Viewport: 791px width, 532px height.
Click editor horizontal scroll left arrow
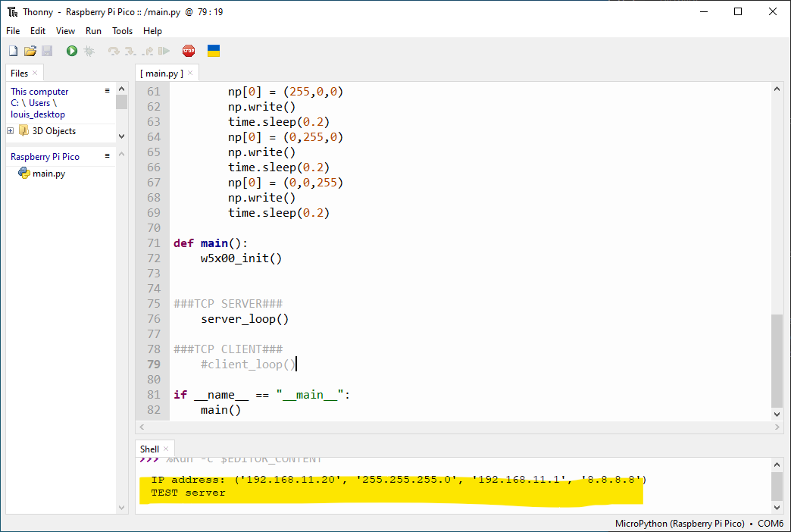(142, 427)
